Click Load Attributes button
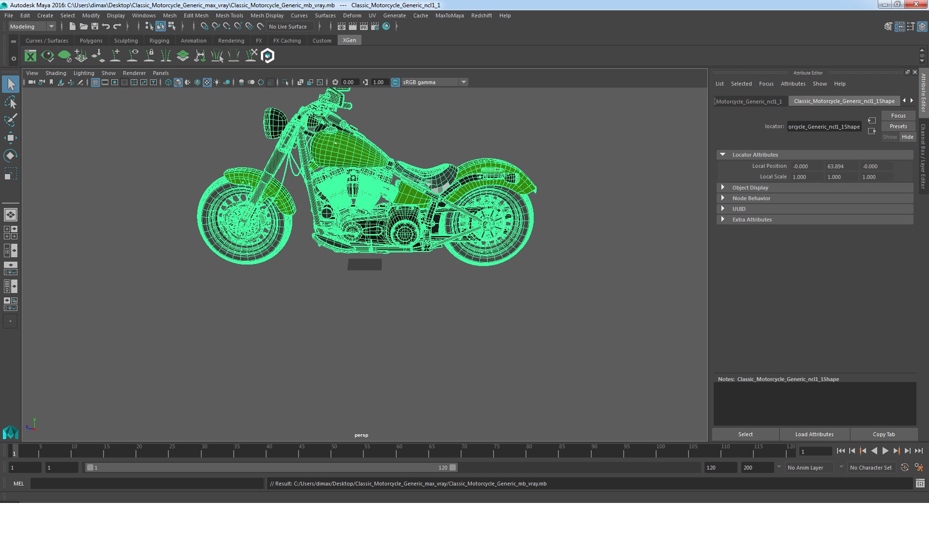The width and height of the screenshot is (929, 560). coord(814,434)
